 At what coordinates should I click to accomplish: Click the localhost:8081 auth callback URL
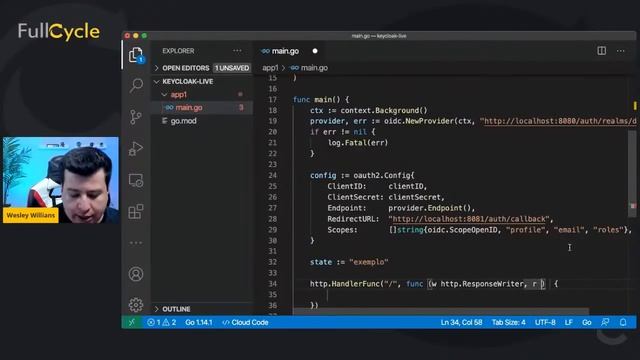click(x=468, y=219)
